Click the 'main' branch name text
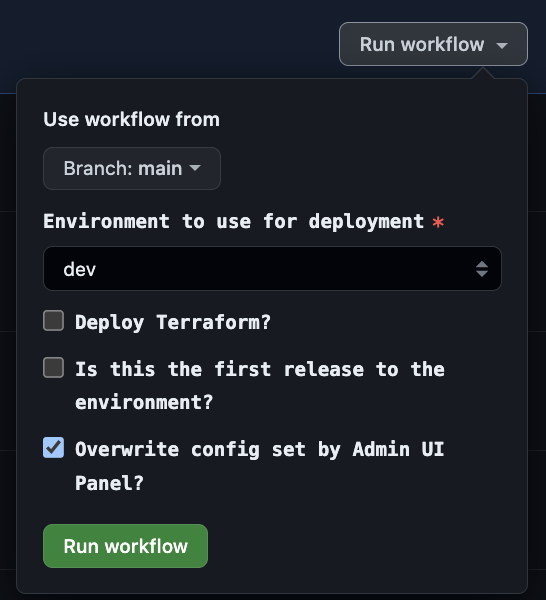The height and width of the screenshot is (600, 546). 160,168
